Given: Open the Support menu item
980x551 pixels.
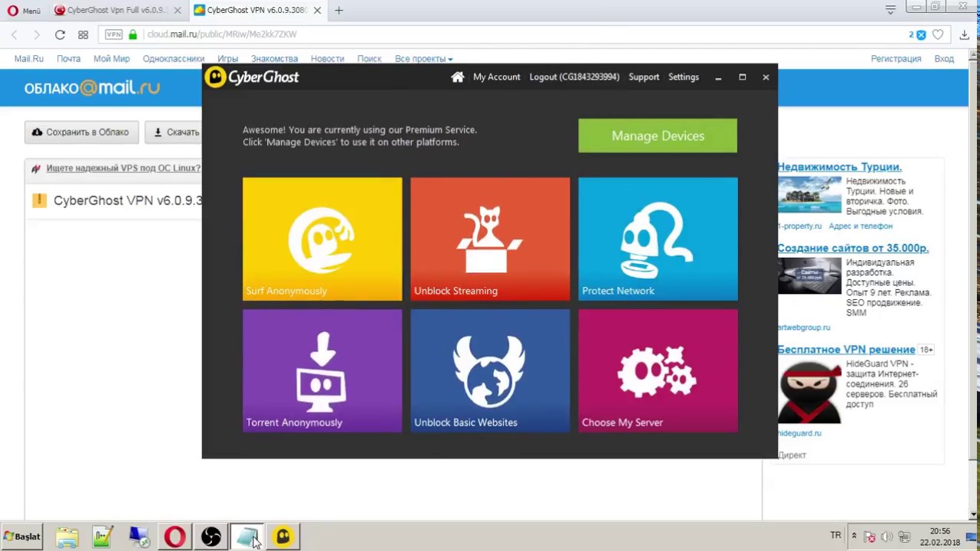Looking at the screenshot, I should 644,77.
